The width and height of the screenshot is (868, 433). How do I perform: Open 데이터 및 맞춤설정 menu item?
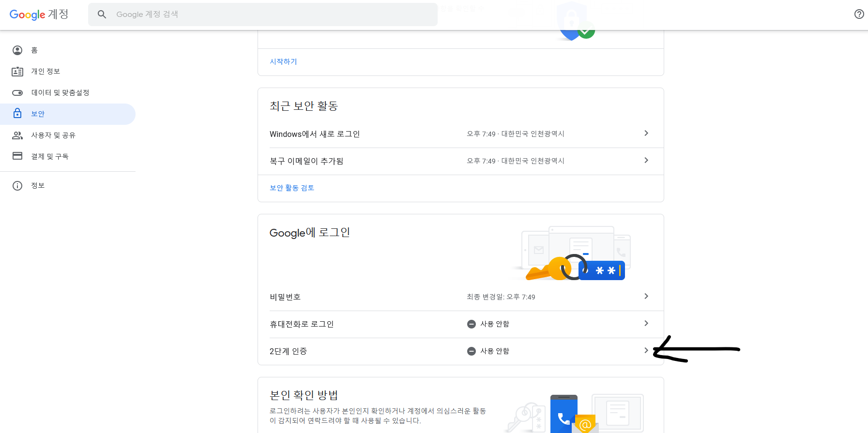tap(68, 93)
